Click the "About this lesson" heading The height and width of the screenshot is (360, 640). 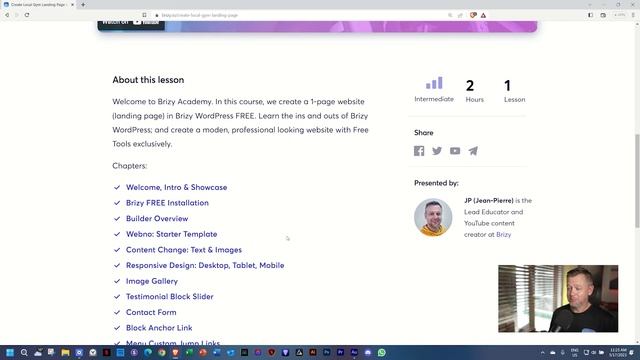(x=148, y=80)
